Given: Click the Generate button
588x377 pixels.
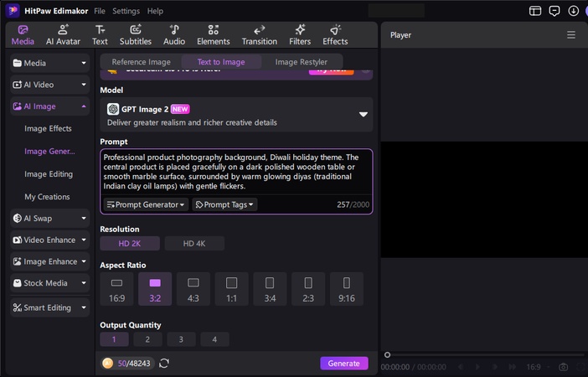Looking at the screenshot, I should coord(344,363).
